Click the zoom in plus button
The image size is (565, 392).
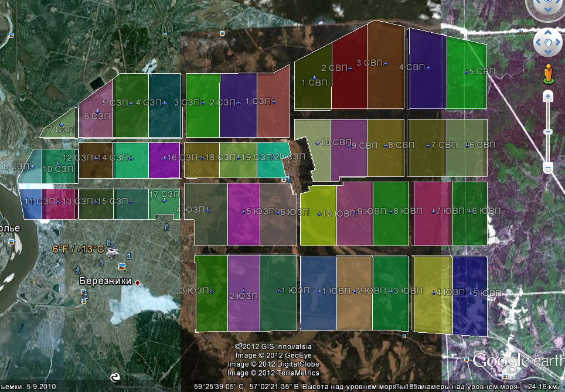click(548, 96)
